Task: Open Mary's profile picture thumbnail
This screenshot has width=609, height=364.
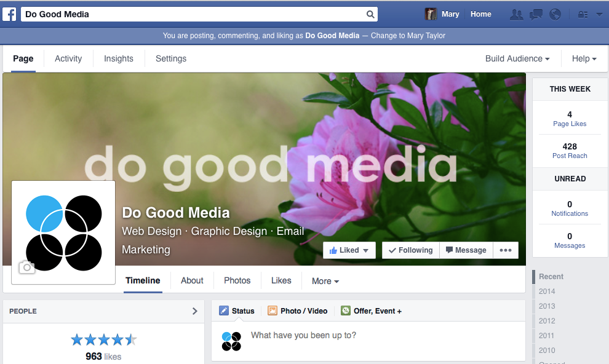Action: tap(431, 14)
